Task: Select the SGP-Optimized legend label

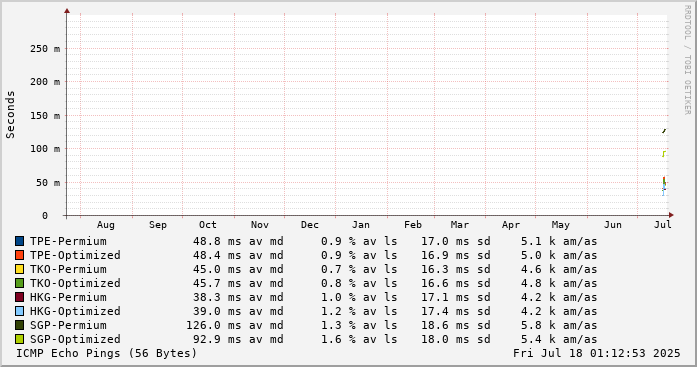Action: 75,339
